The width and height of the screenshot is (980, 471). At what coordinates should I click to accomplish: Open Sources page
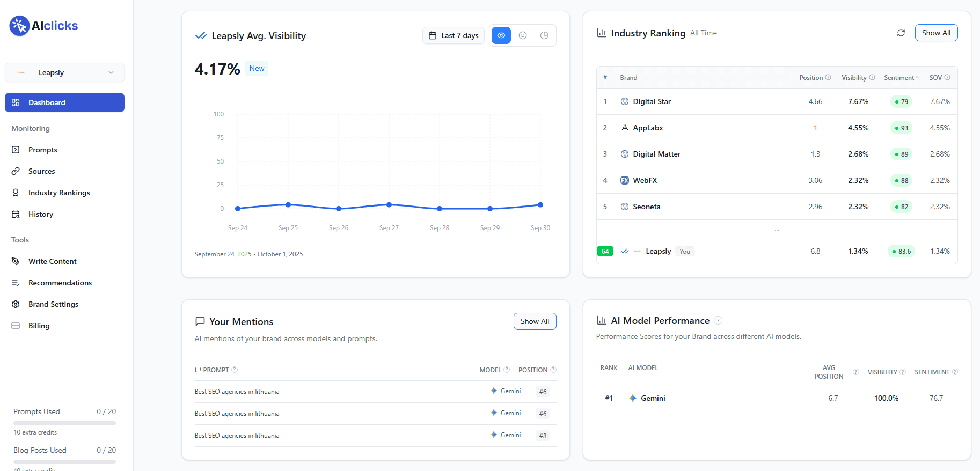coord(41,171)
